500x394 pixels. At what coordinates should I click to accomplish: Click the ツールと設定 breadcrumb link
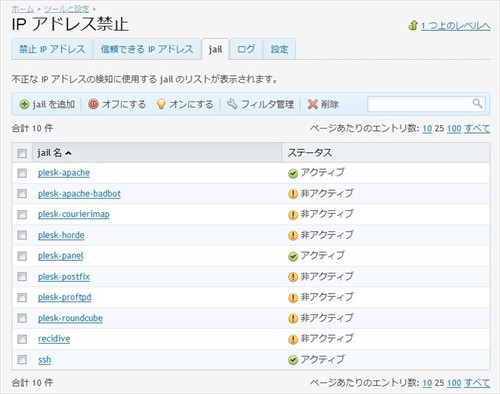point(67,9)
